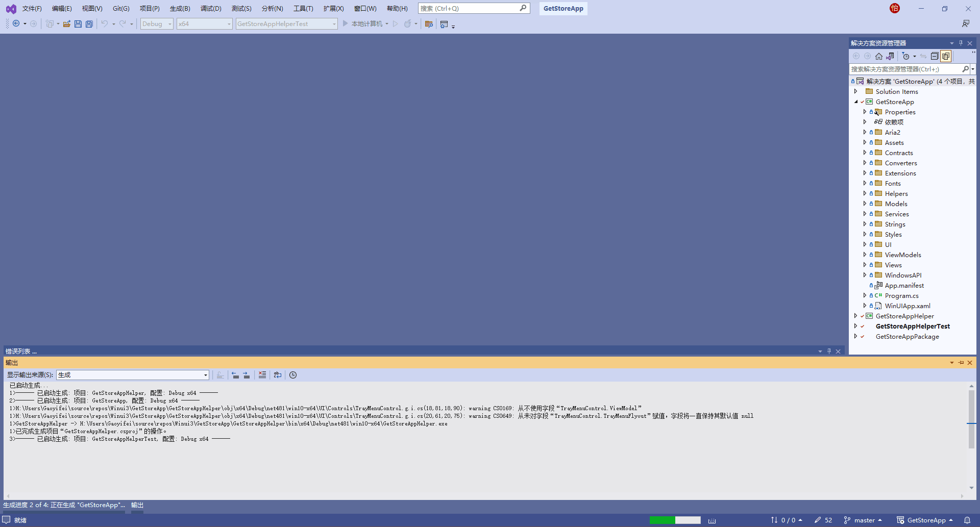
Task: Select the App.manifest file
Action: (x=904, y=286)
